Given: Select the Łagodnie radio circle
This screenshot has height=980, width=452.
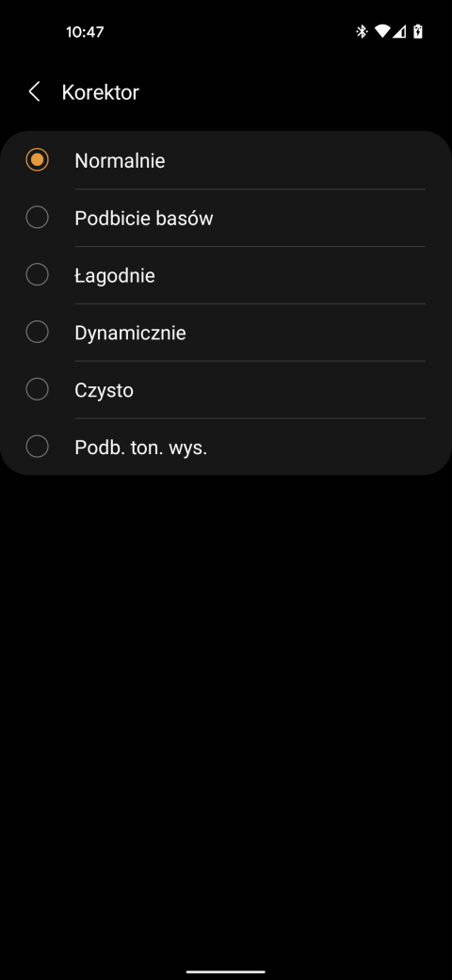Looking at the screenshot, I should click(x=37, y=275).
